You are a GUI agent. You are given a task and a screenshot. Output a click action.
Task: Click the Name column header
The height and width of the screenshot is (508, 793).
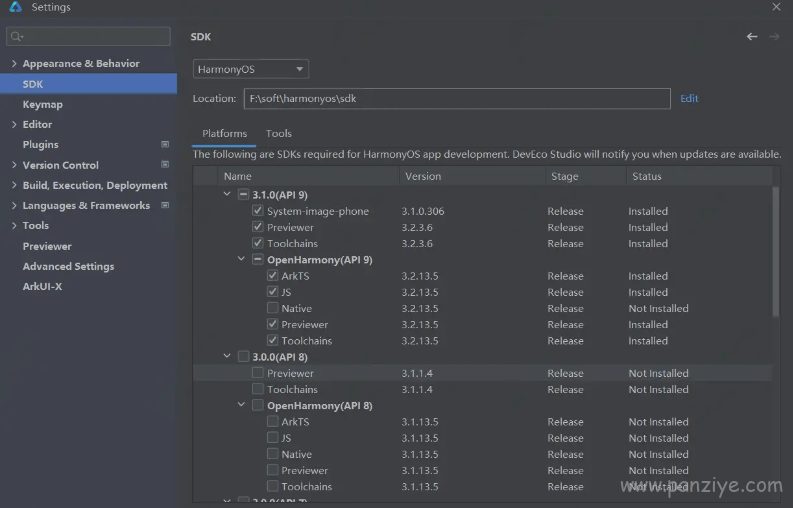(309, 176)
